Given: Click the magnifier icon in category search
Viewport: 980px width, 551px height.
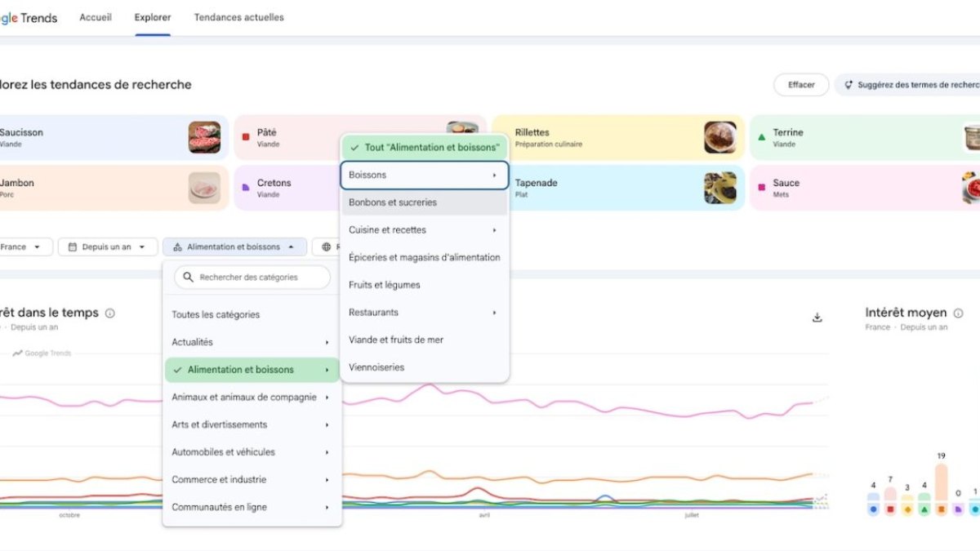Looking at the screenshot, I should 189,278.
